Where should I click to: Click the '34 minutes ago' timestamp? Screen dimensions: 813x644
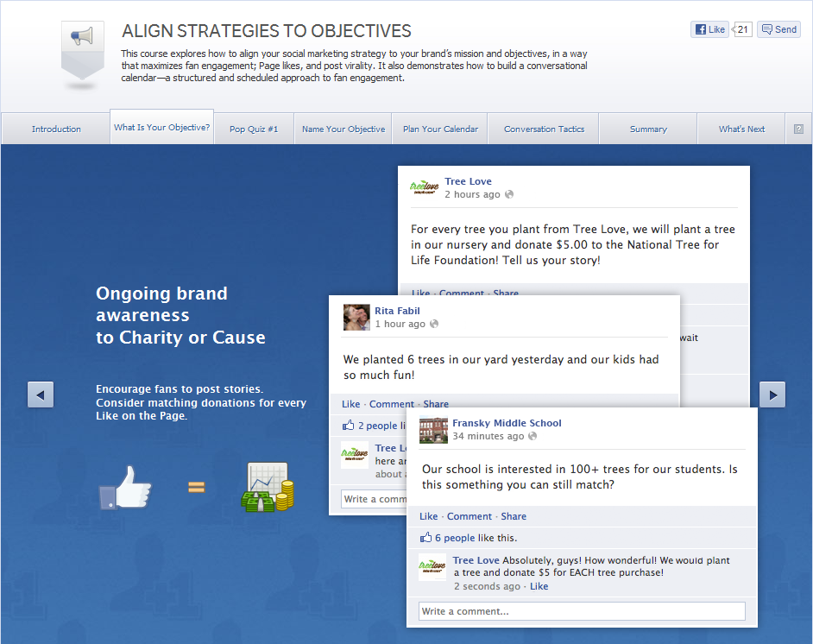488,436
